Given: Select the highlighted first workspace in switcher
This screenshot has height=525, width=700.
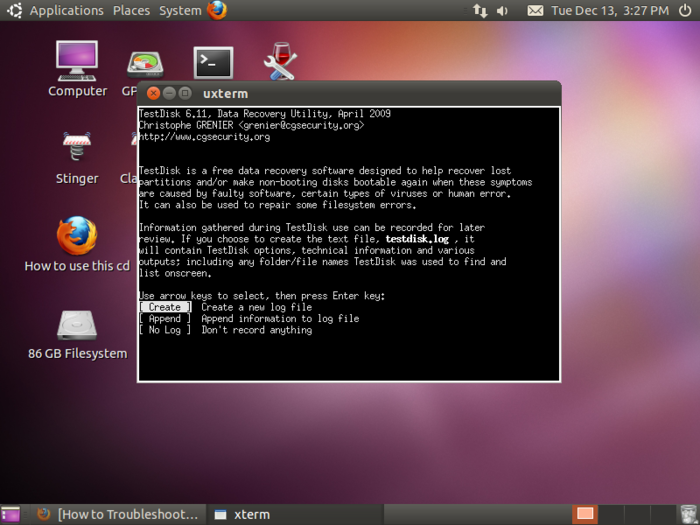Looking at the screenshot, I should click(585, 514).
